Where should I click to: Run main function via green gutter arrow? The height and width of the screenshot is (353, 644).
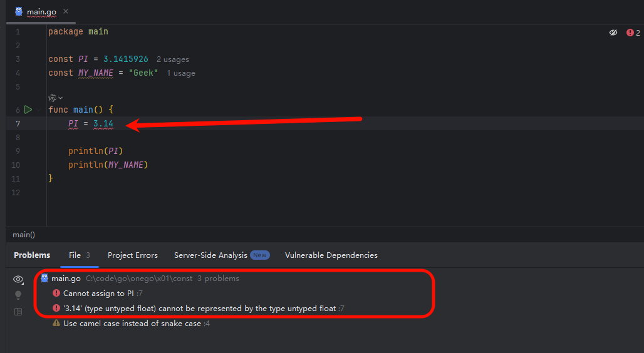tap(28, 110)
